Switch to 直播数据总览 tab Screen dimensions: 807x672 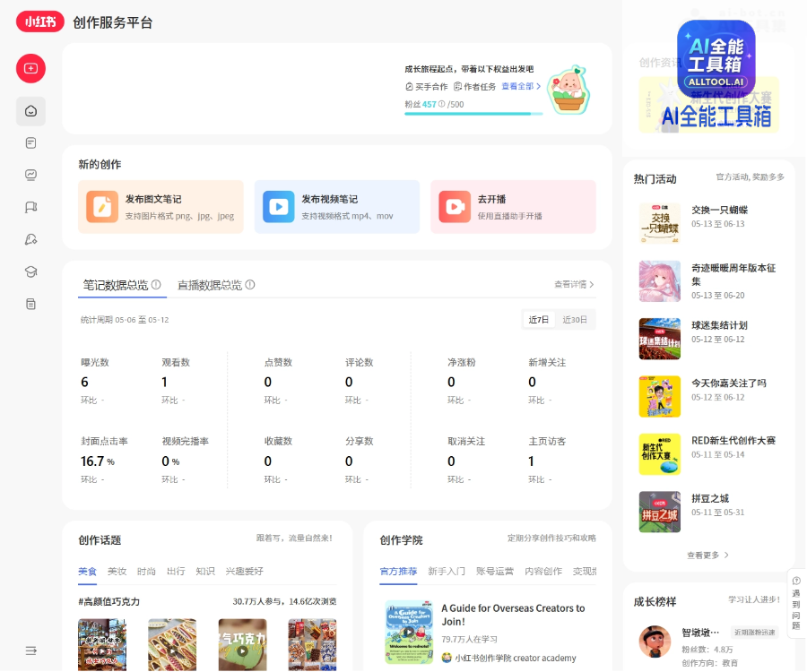point(210,285)
